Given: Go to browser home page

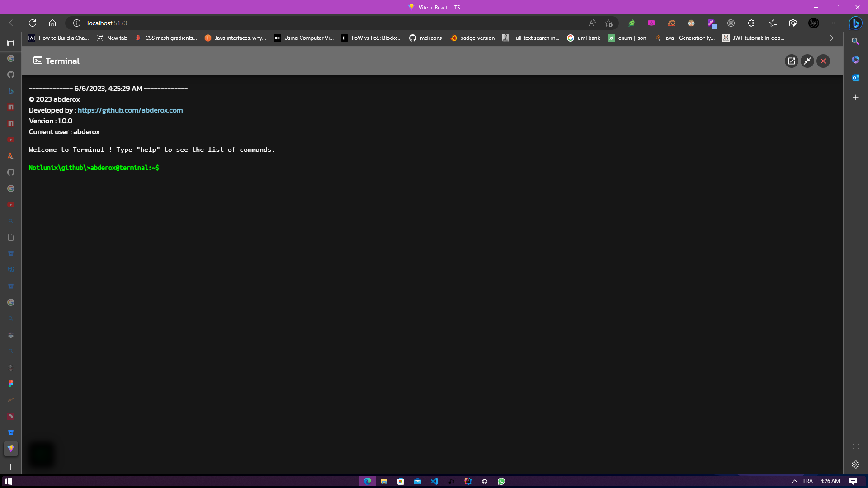Looking at the screenshot, I should pyautogui.click(x=52, y=23).
